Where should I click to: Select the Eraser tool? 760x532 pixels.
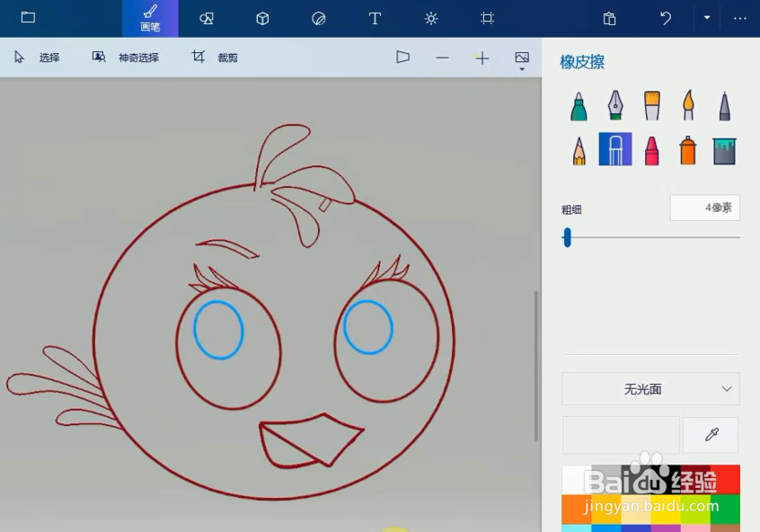point(615,149)
